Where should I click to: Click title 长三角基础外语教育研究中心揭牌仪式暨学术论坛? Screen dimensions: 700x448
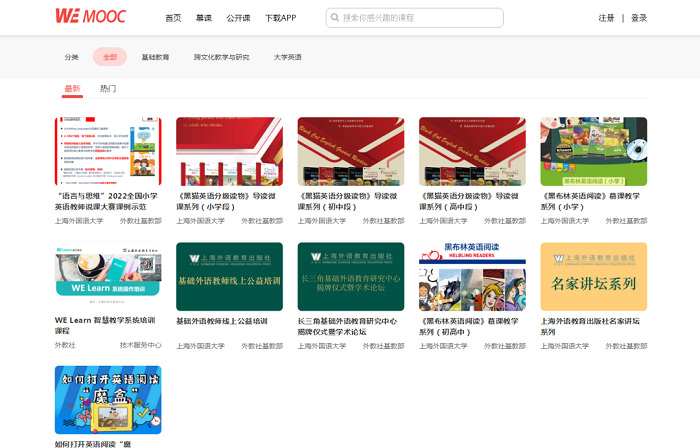[347, 326]
